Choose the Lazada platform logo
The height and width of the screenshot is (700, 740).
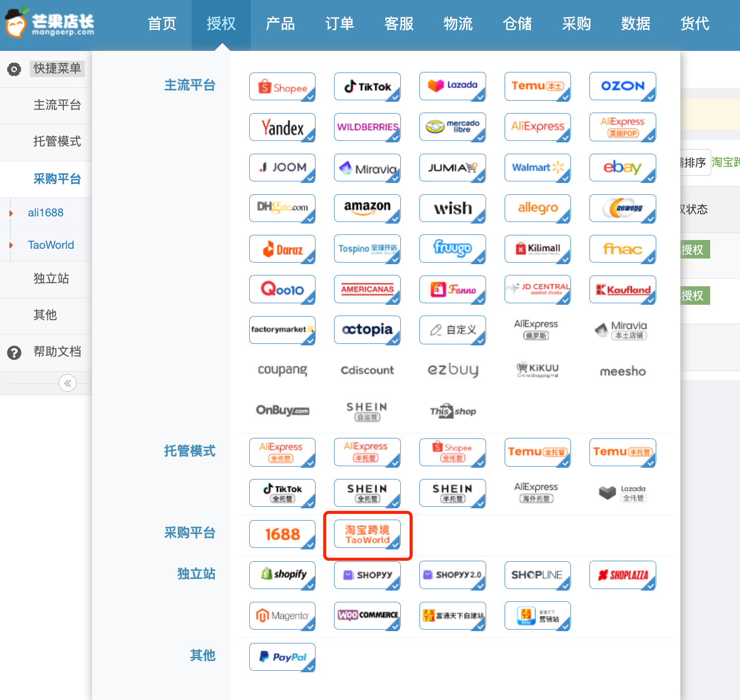pyautogui.click(x=452, y=87)
